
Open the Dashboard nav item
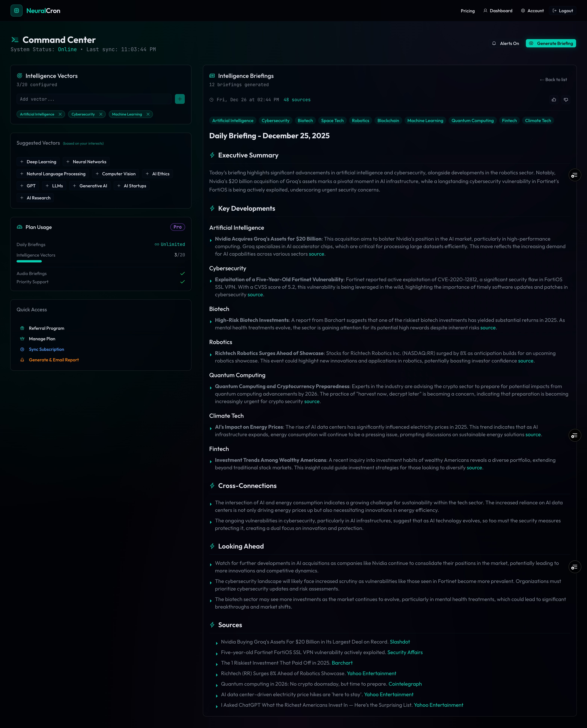tap(498, 11)
